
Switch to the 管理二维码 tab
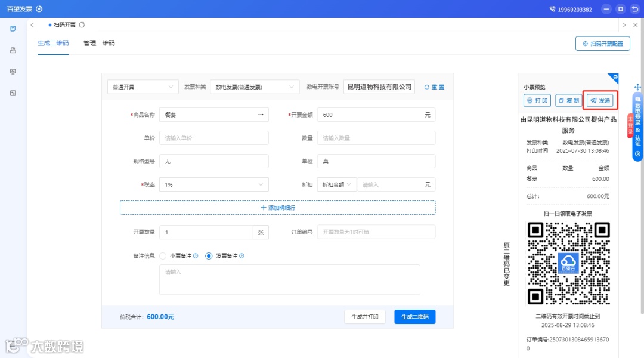pyautogui.click(x=99, y=43)
